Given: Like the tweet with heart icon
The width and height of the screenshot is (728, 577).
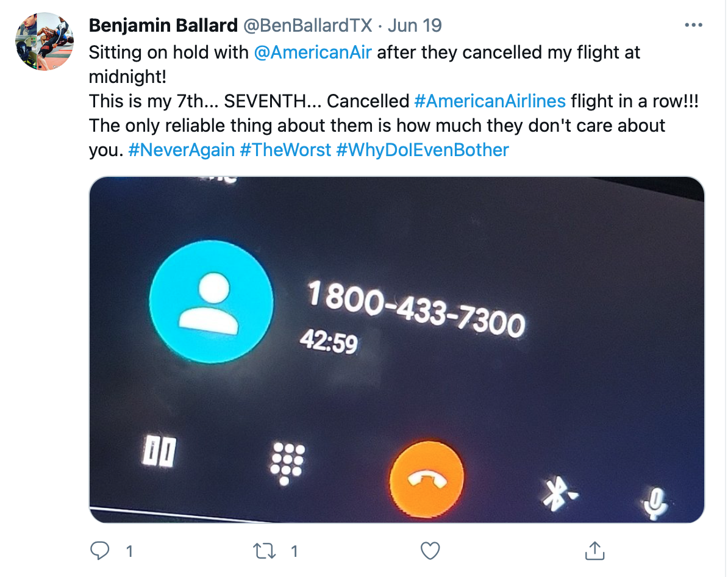Looking at the screenshot, I should click(430, 551).
